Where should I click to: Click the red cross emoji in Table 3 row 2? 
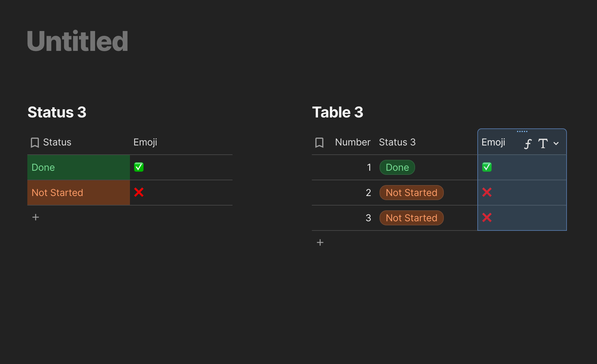pyautogui.click(x=487, y=192)
